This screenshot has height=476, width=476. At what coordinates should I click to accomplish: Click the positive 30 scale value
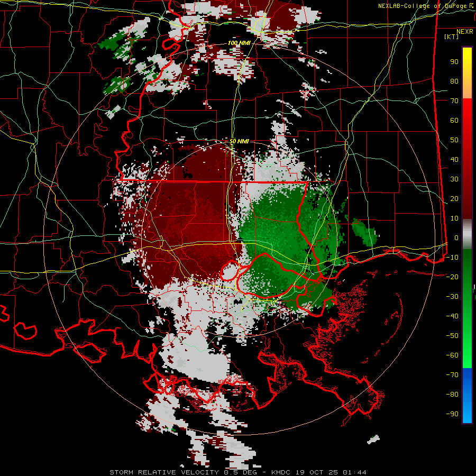[x=454, y=179]
